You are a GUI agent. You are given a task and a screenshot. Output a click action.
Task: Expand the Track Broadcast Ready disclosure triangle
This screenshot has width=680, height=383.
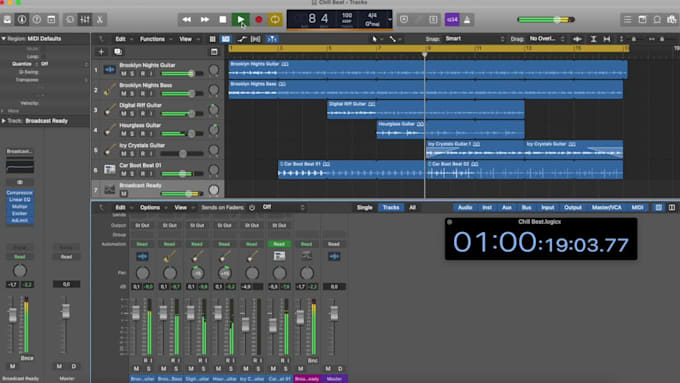coord(3,121)
